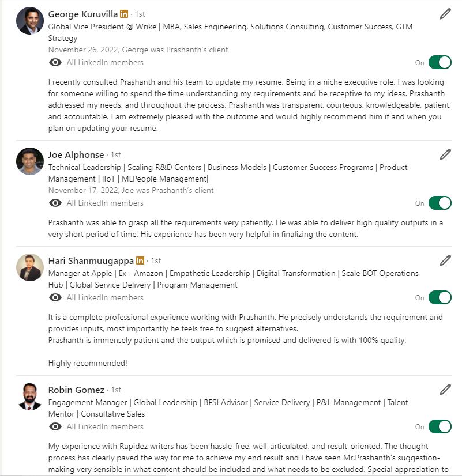Viewport: 462px width, 476px height.
Task: Click eye visibility icon under George's recommendation date
Action: coord(55,62)
